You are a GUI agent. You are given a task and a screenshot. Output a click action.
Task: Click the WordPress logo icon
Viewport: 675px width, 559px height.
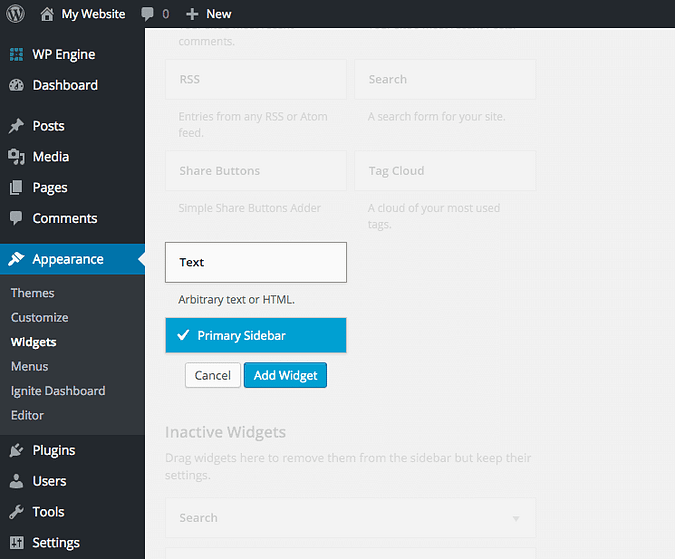15,14
